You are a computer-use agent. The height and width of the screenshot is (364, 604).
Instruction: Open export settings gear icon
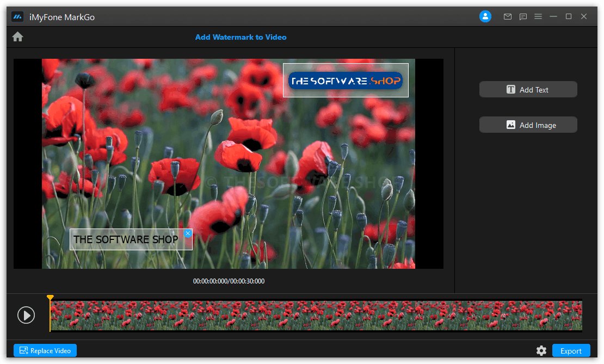pos(541,350)
